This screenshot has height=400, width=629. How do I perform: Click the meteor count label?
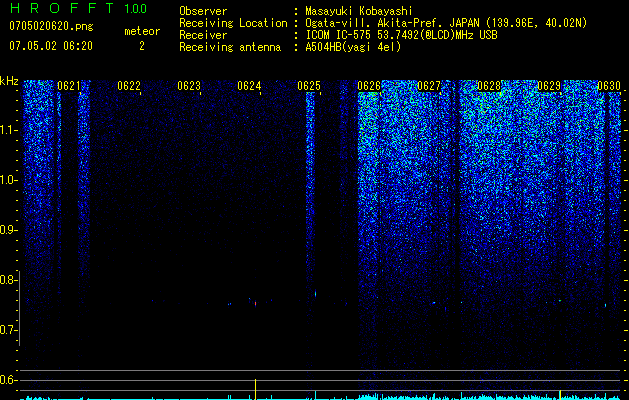142,31
